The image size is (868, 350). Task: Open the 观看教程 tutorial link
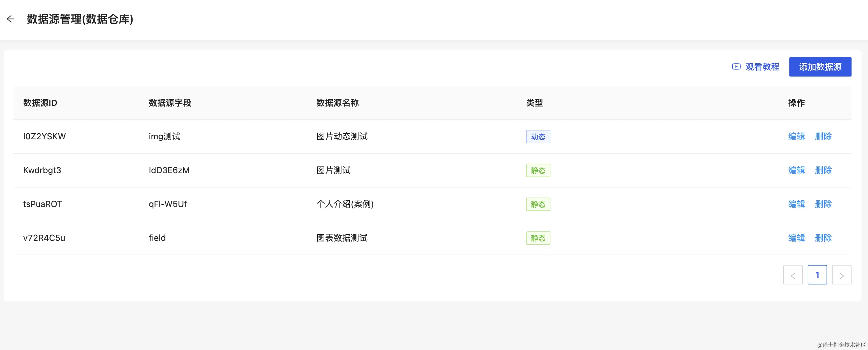coord(762,67)
